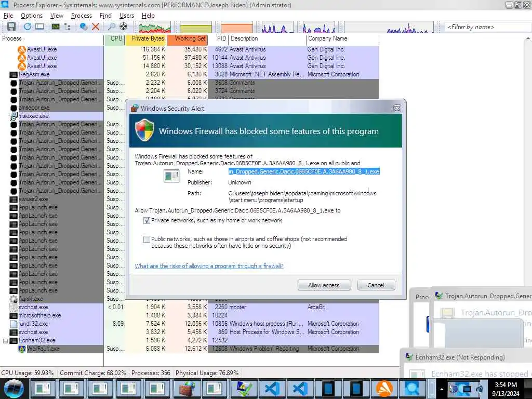Viewport: 532px width, 399px height.
Task: Open the flag-and-checkmark taskbar icon
Action: pos(244,389)
